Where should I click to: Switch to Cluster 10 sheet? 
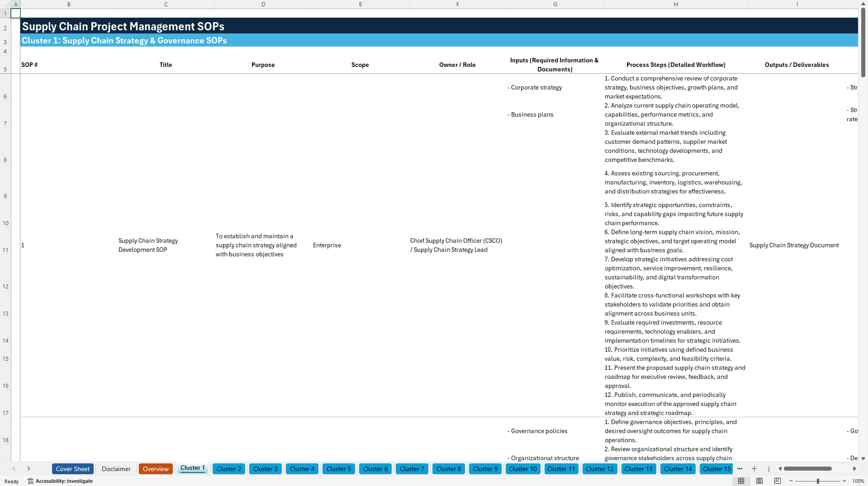[523, 469]
